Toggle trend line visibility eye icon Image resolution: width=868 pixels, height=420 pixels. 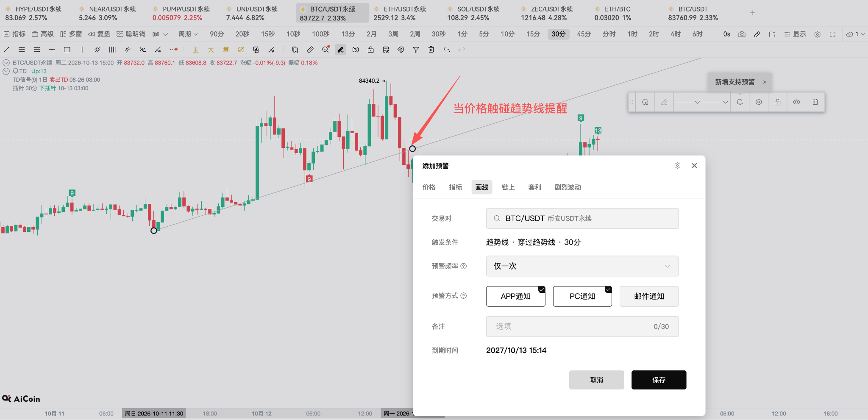[796, 102]
